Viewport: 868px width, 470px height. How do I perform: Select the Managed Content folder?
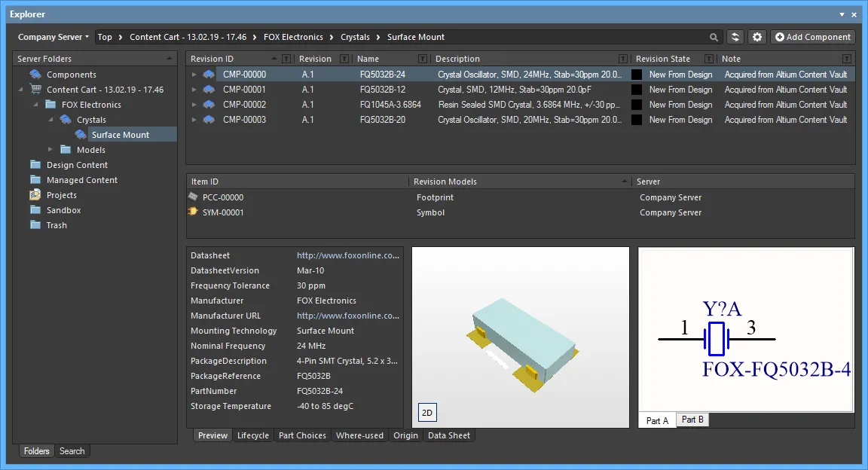pos(81,180)
